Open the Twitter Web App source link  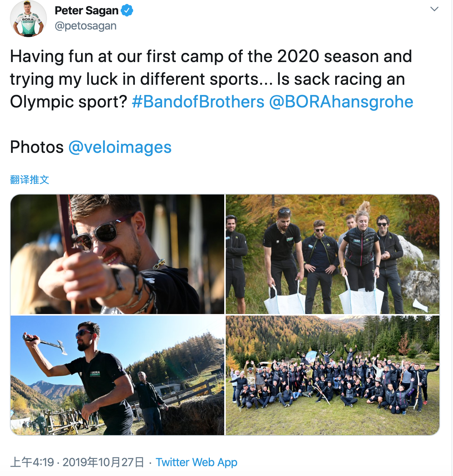(197, 462)
